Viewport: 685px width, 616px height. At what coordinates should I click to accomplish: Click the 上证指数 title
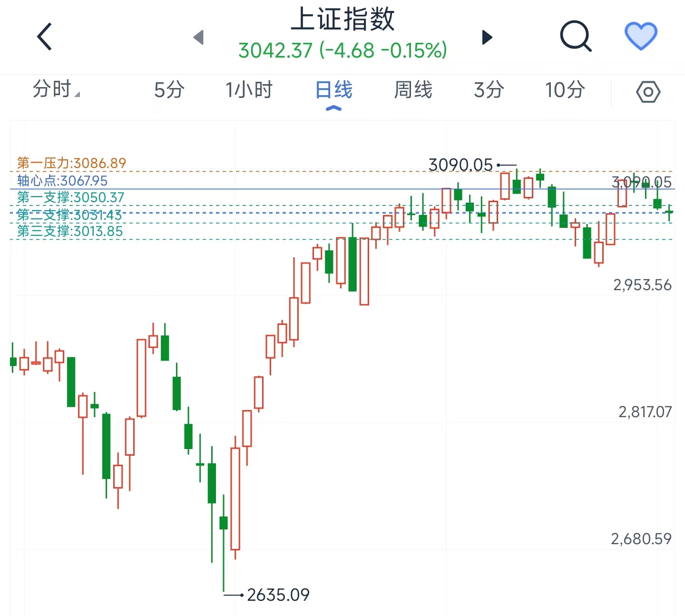coord(342,20)
